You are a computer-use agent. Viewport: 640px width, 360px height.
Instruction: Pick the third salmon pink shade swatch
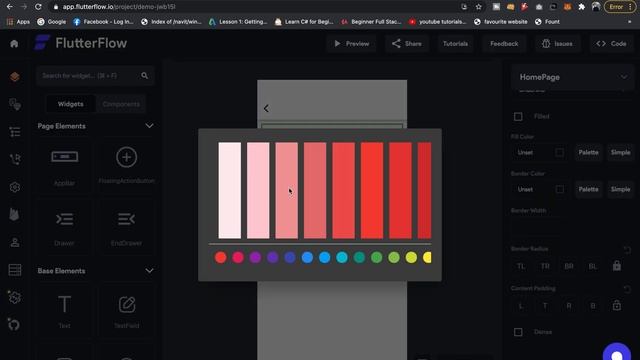[x=287, y=190]
